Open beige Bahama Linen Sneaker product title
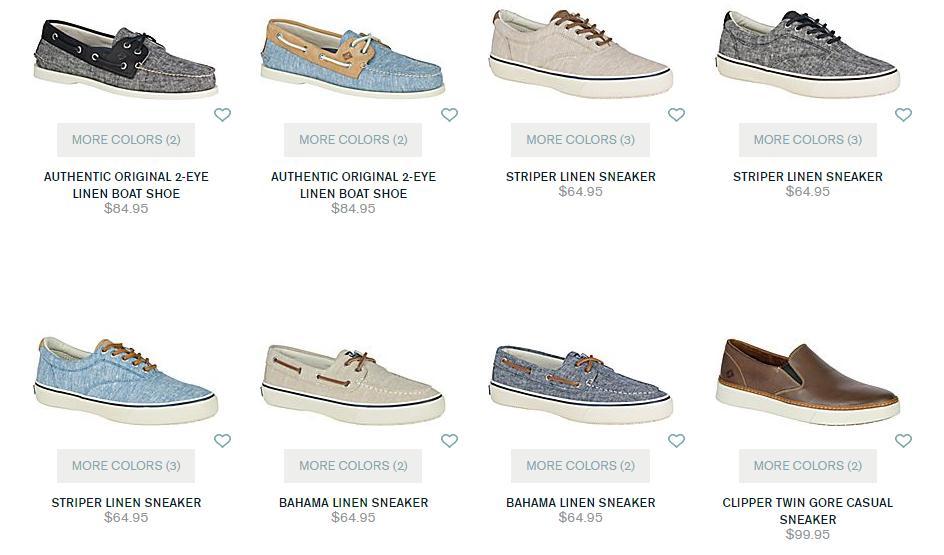 click(353, 503)
